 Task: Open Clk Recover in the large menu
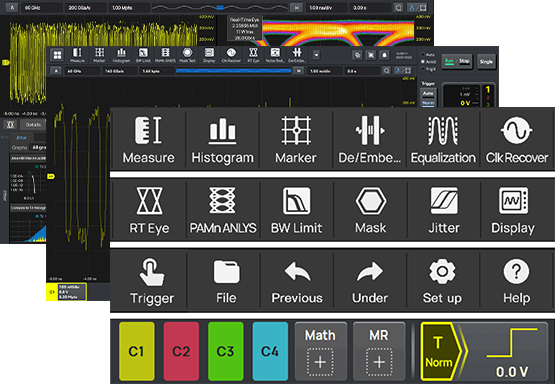tap(516, 140)
